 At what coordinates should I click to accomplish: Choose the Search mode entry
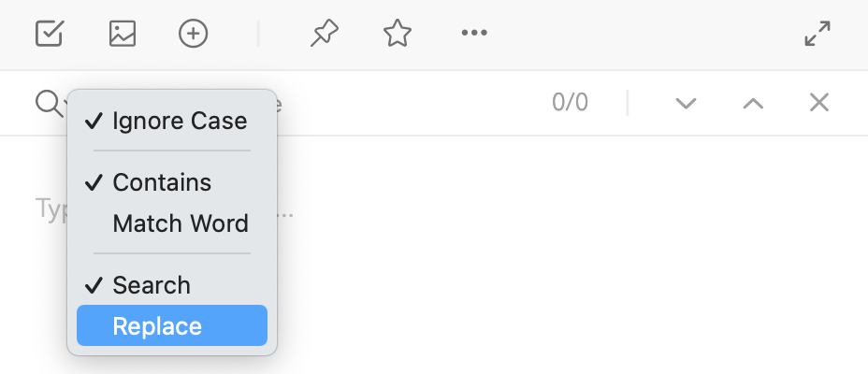pos(171,285)
